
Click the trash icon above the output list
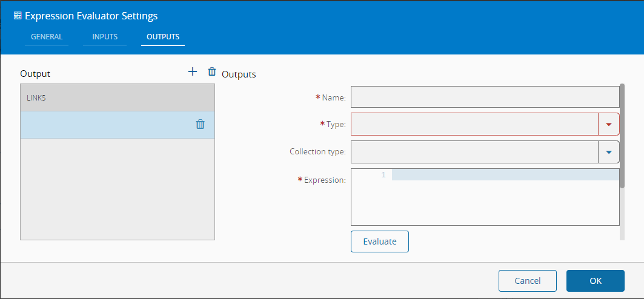click(212, 71)
